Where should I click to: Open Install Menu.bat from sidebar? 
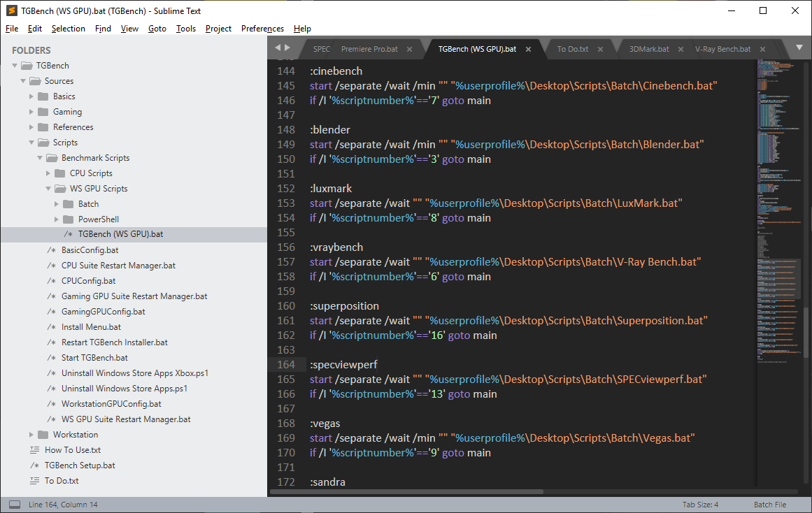coord(91,327)
